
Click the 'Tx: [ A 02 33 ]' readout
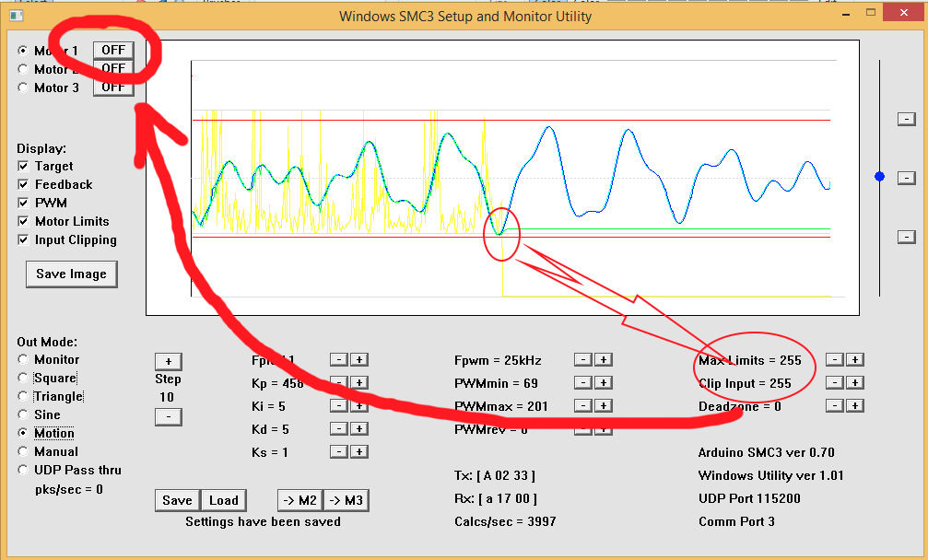click(x=495, y=475)
